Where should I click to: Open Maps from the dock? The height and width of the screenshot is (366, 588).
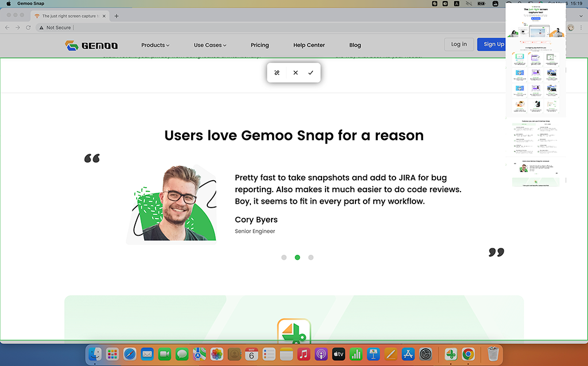click(199, 354)
